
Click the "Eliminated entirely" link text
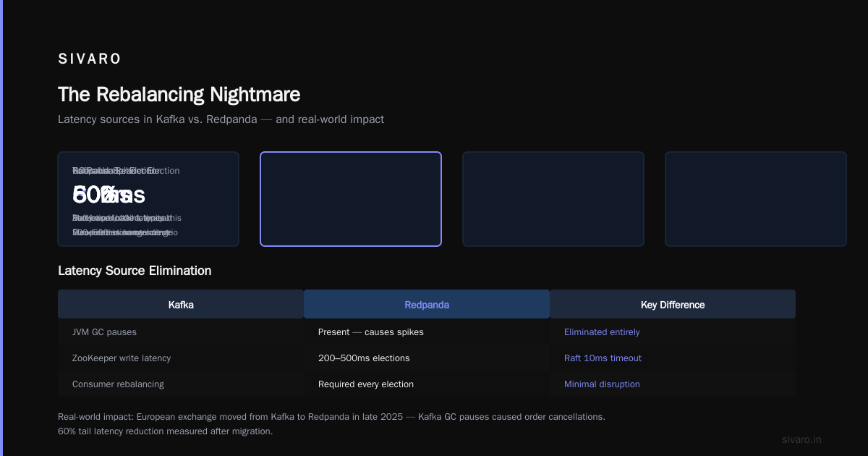[602, 332]
